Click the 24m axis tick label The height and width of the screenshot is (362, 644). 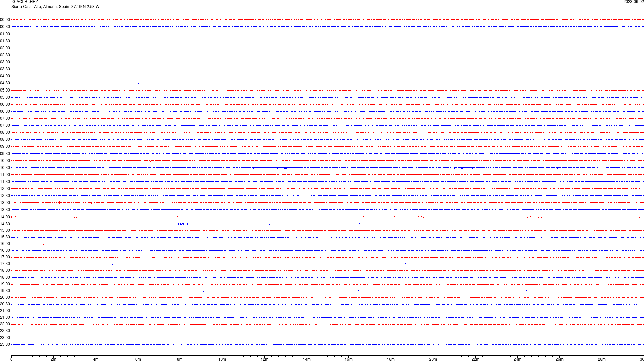(x=517, y=359)
